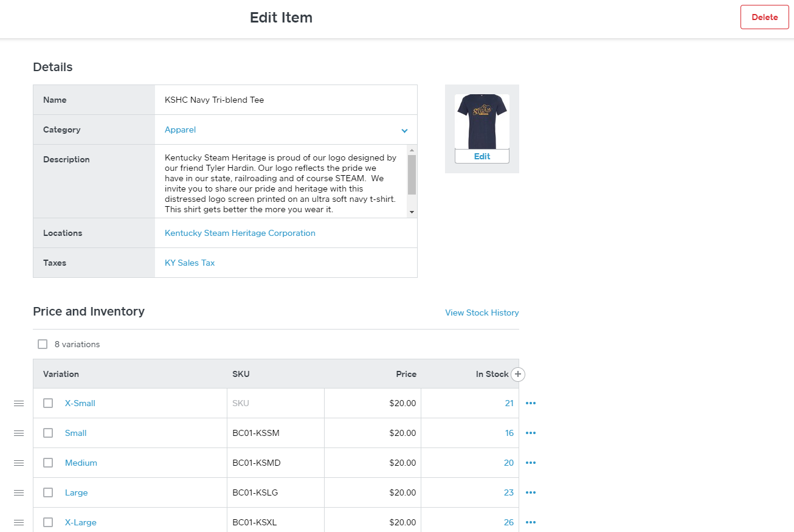Screen dimensions: 794x532
Task: Open the Large row three-dot menu
Action: (531, 492)
